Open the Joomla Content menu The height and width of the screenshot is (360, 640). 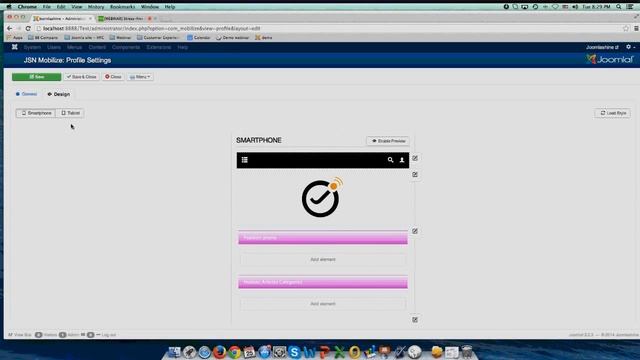(x=97, y=47)
